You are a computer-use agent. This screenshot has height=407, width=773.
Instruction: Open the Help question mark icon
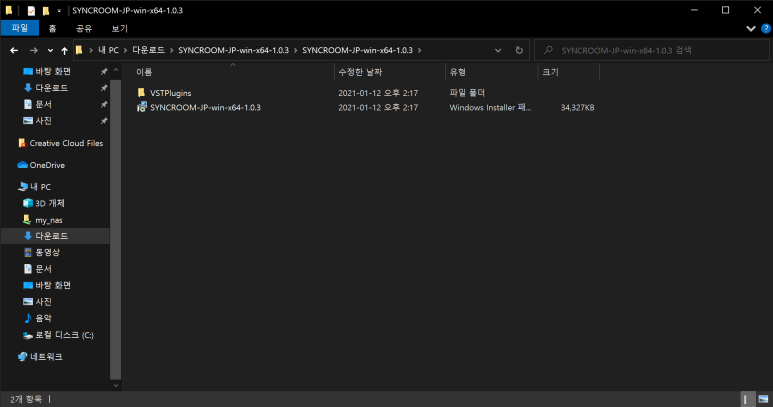click(x=766, y=29)
